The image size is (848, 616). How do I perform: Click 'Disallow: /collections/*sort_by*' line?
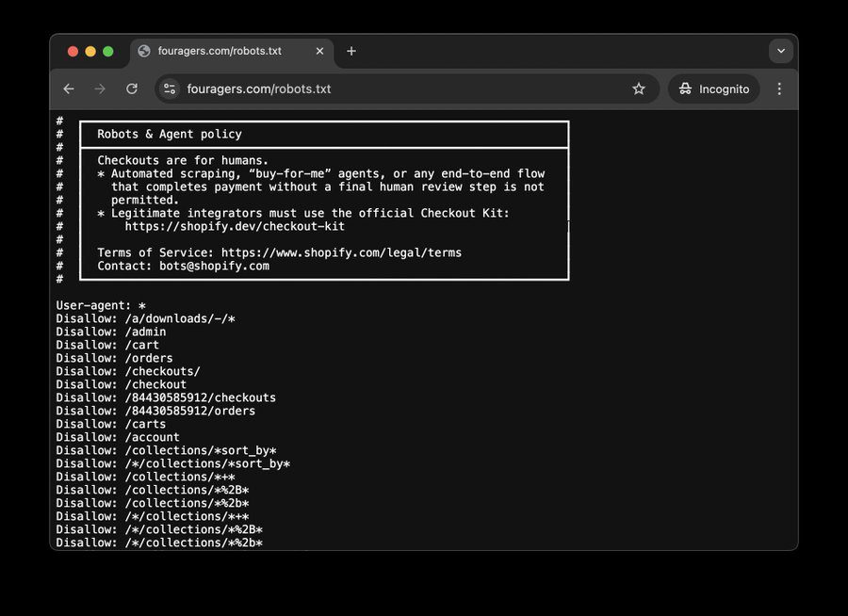pyautogui.click(x=167, y=450)
